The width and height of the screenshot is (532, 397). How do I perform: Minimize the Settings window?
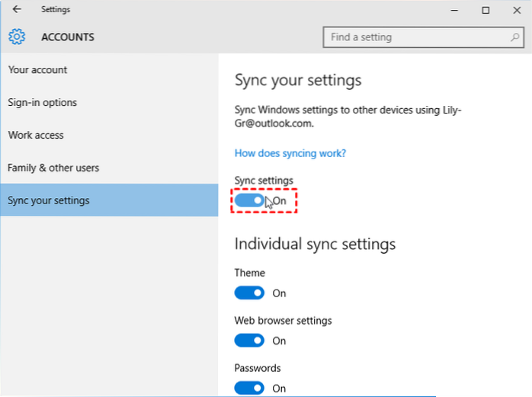coord(451,10)
